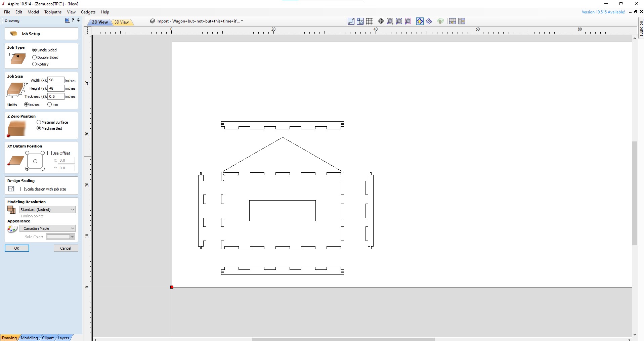Click the Thickness (Z) input field
Image resolution: width=644 pixels, height=341 pixels.
(56, 96)
